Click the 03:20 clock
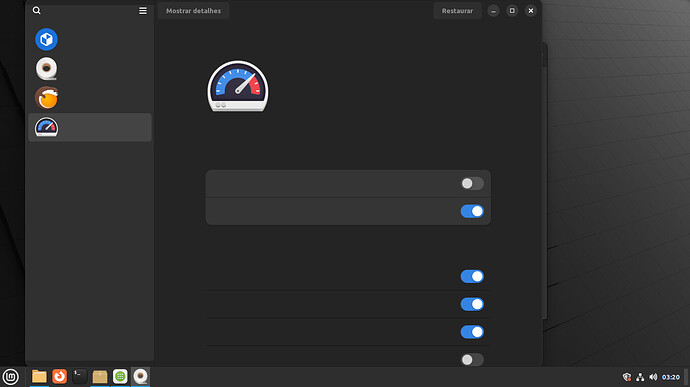Image resolution: width=690 pixels, height=387 pixels. click(671, 377)
